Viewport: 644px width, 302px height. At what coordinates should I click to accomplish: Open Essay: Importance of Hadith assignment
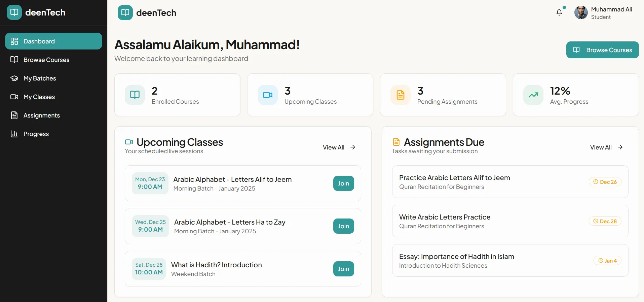pos(510,261)
